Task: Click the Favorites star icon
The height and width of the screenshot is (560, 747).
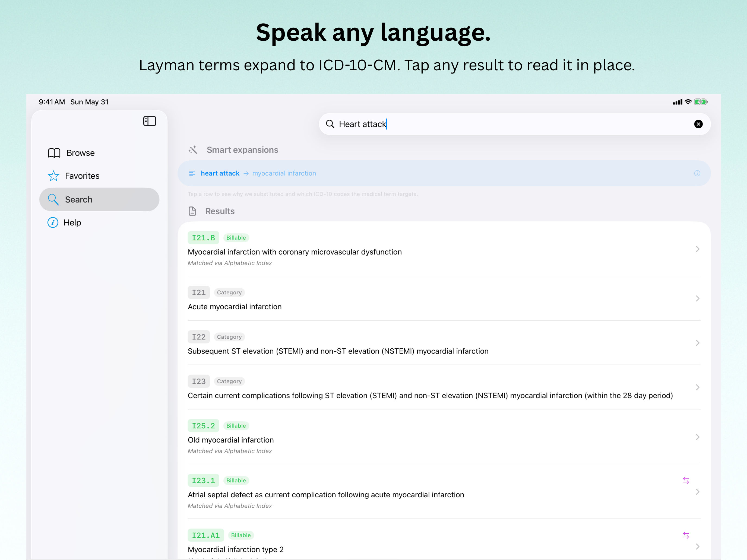Action: pos(53,176)
